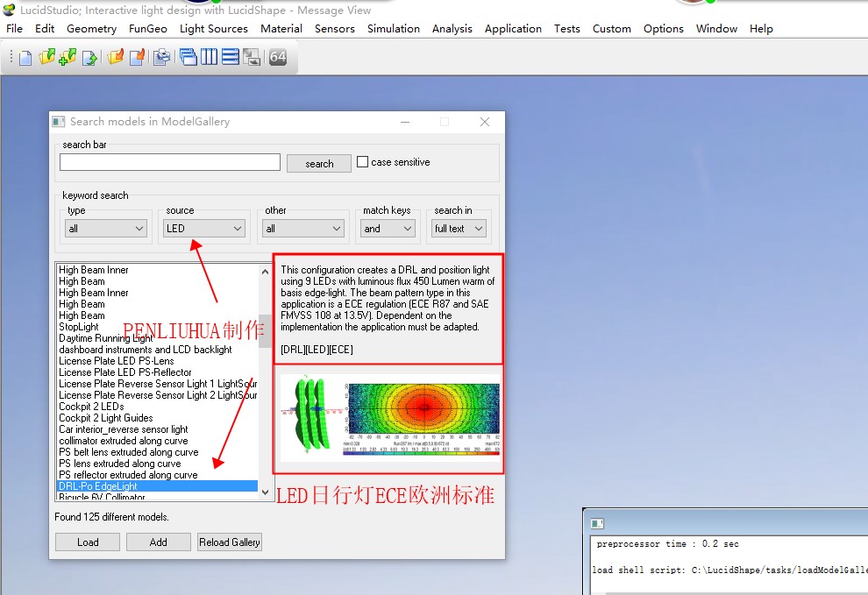Screen dimensions: 868x595
Task: Open the match keys dropdown
Action: [388, 229]
